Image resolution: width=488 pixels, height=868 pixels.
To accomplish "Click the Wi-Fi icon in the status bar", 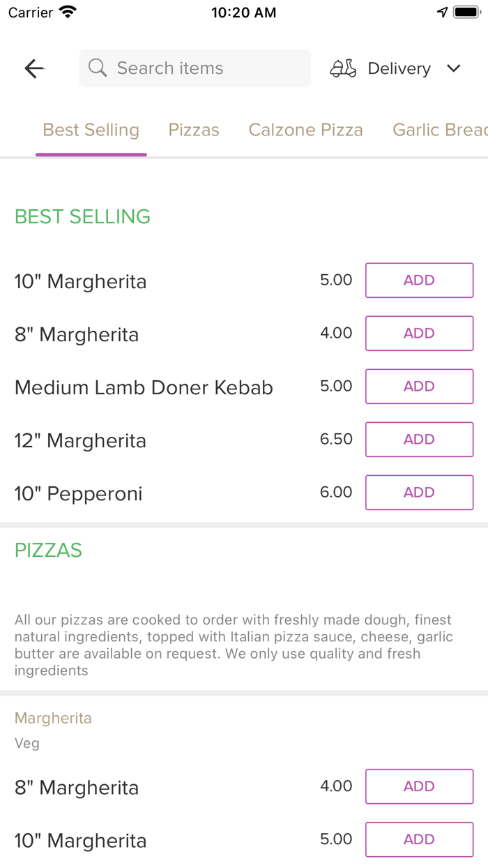I will click(66, 11).
